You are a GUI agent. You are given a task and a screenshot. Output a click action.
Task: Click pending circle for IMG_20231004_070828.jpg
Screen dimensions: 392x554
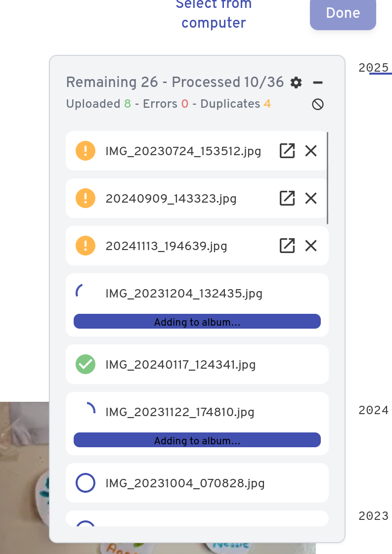(x=86, y=483)
